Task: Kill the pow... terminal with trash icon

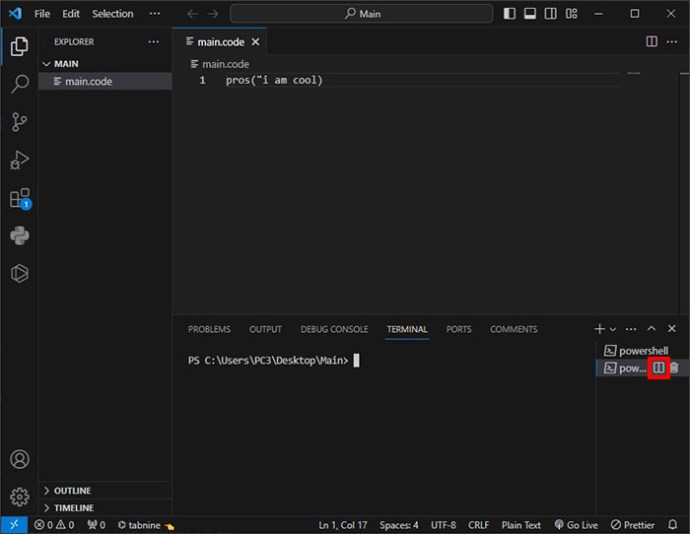Action: click(x=674, y=368)
